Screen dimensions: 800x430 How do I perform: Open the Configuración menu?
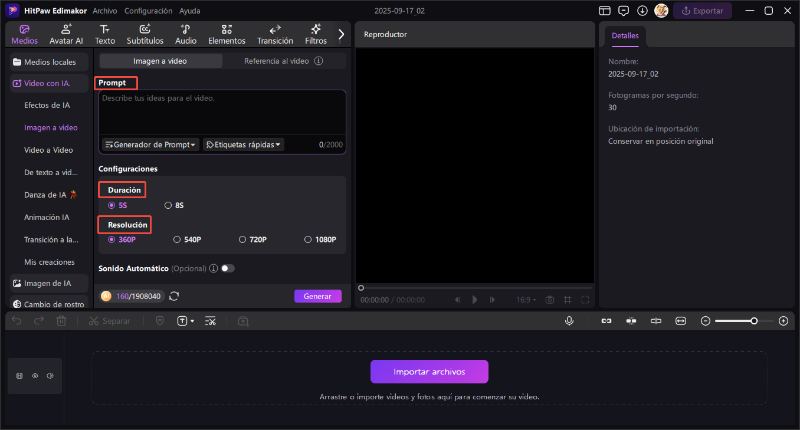pos(148,11)
